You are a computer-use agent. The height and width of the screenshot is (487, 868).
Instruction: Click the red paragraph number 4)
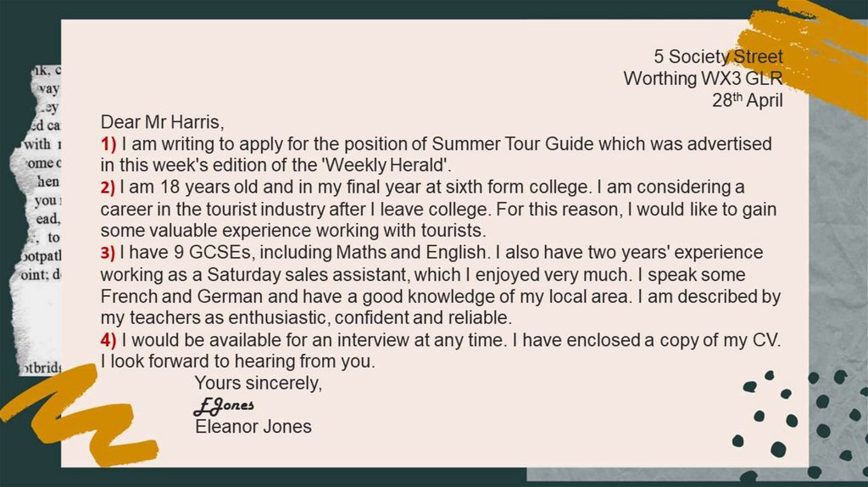click(108, 340)
